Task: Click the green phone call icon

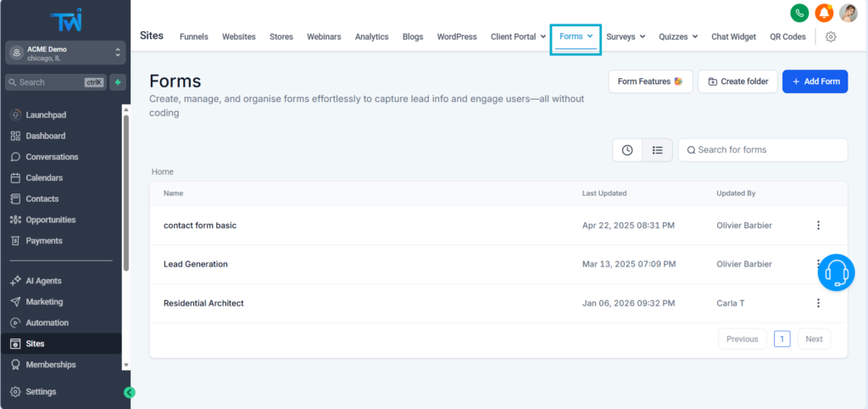Action: (x=799, y=13)
